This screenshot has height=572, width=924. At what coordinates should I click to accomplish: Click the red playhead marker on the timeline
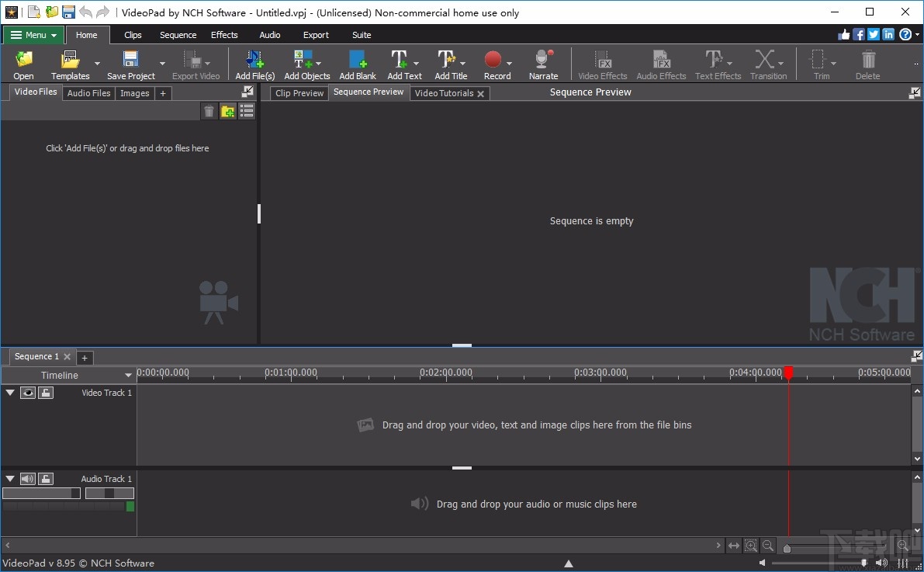click(x=789, y=373)
